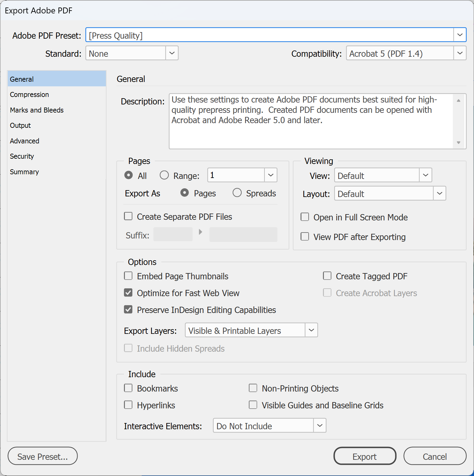Enable Non-Printing Objects
The image size is (474, 476).
(253, 388)
